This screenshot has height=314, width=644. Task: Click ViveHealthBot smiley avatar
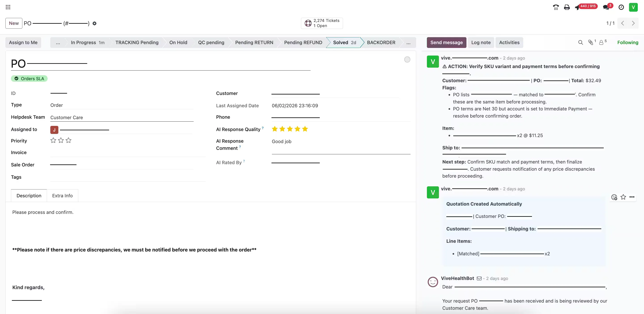(433, 282)
